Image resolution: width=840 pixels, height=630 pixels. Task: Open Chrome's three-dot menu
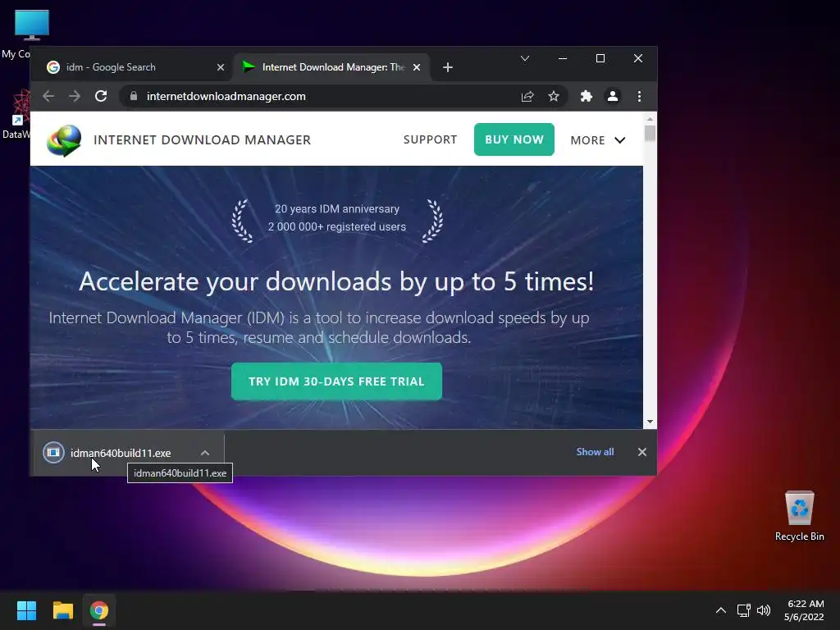tap(639, 97)
